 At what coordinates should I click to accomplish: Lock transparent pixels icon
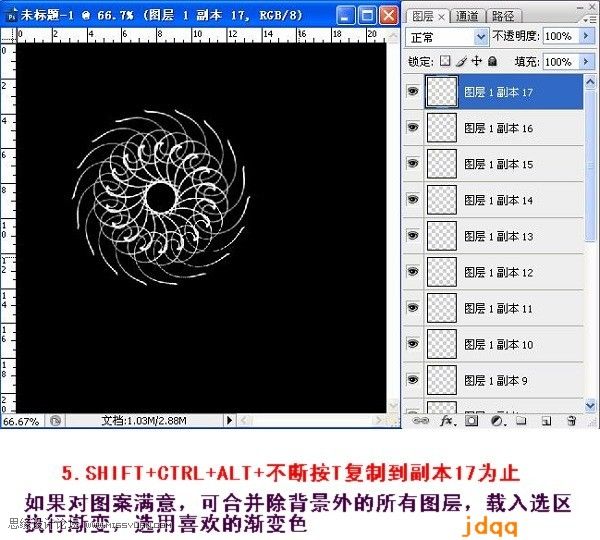pyautogui.click(x=445, y=60)
